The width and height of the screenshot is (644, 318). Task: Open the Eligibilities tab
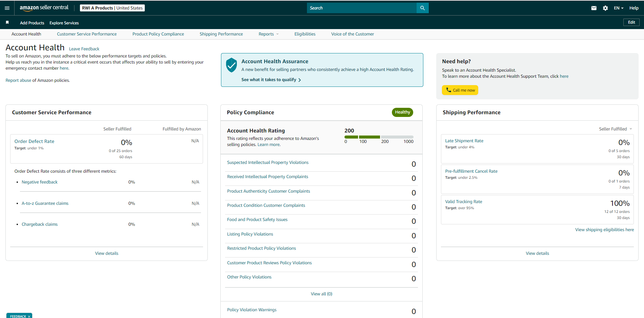tap(305, 34)
